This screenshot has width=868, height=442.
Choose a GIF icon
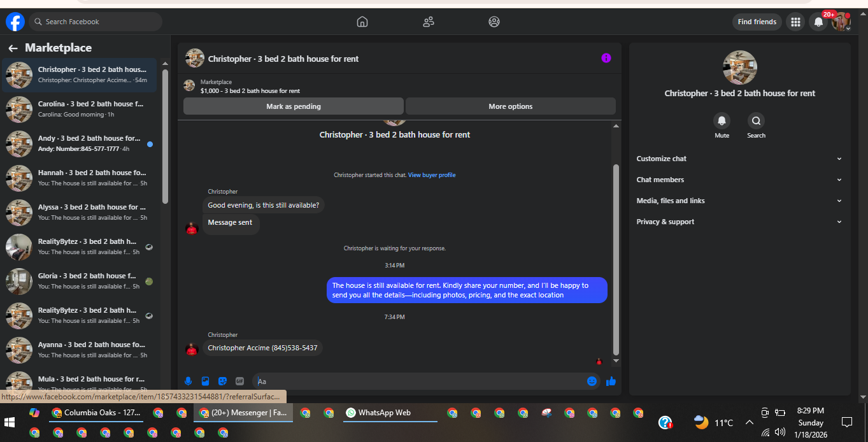239,381
